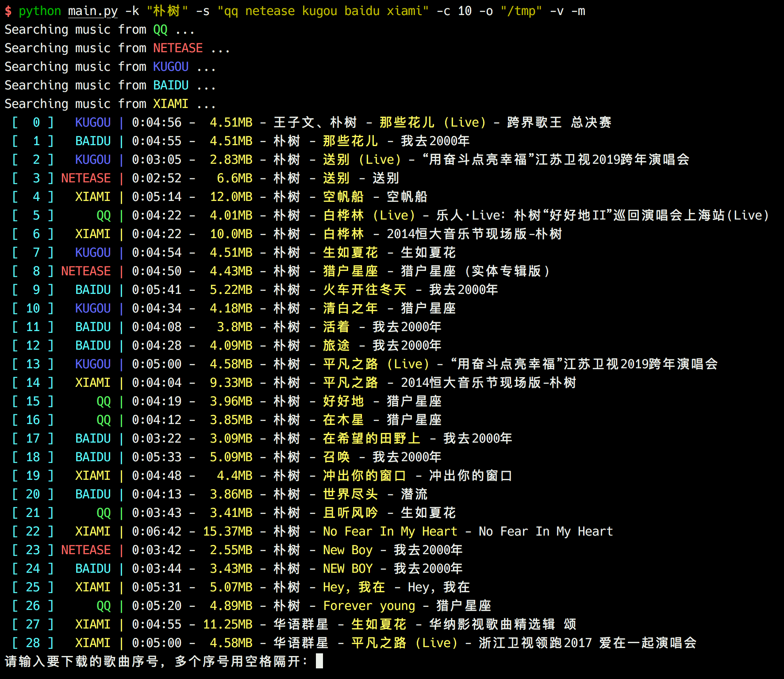Click '旅途' song title in row 12

(336, 345)
